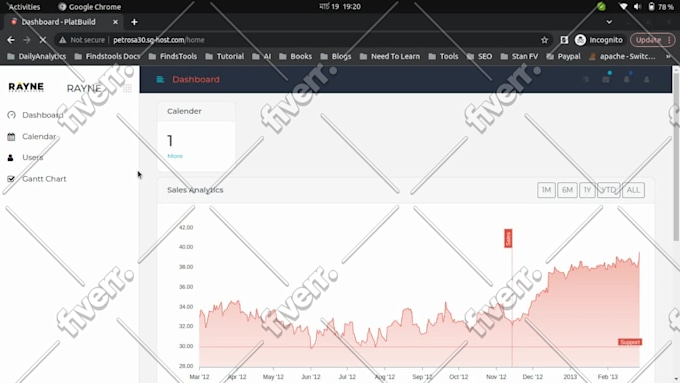Open the Paypal bookmark folder
Viewport: 680px width, 383px height.
pyautogui.click(x=563, y=56)
